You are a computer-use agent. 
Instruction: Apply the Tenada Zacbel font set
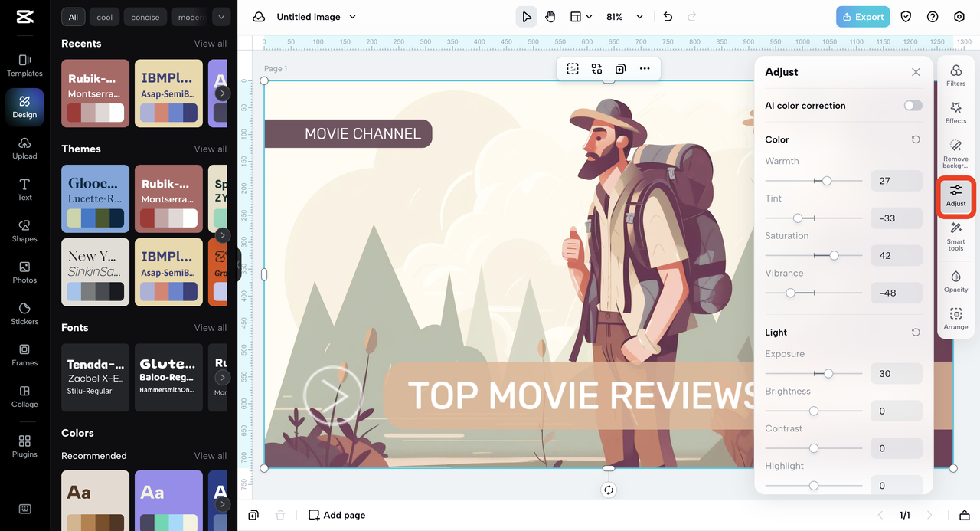pyautogui.click(x=96, y=377)
